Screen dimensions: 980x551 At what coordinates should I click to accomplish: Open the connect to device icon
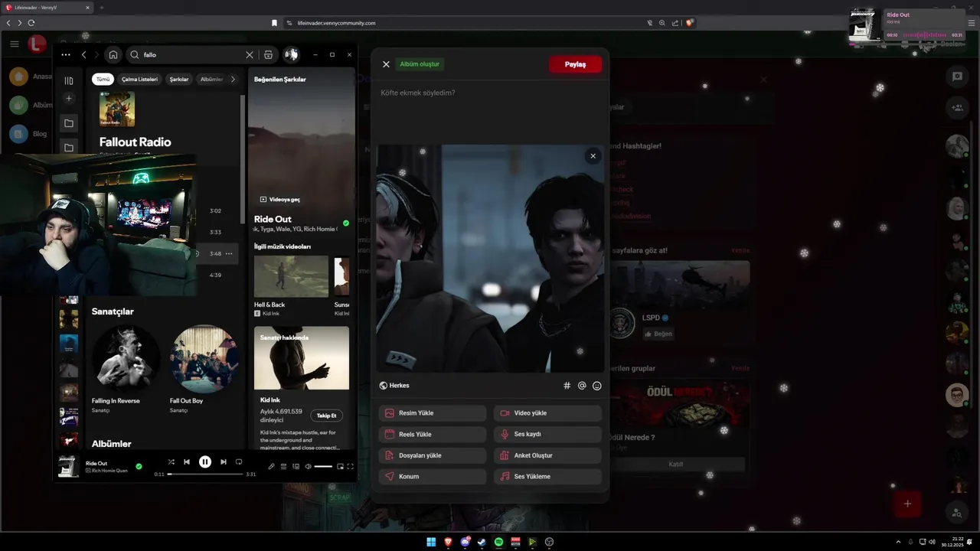pyautogui.click(x=296, y=466)
